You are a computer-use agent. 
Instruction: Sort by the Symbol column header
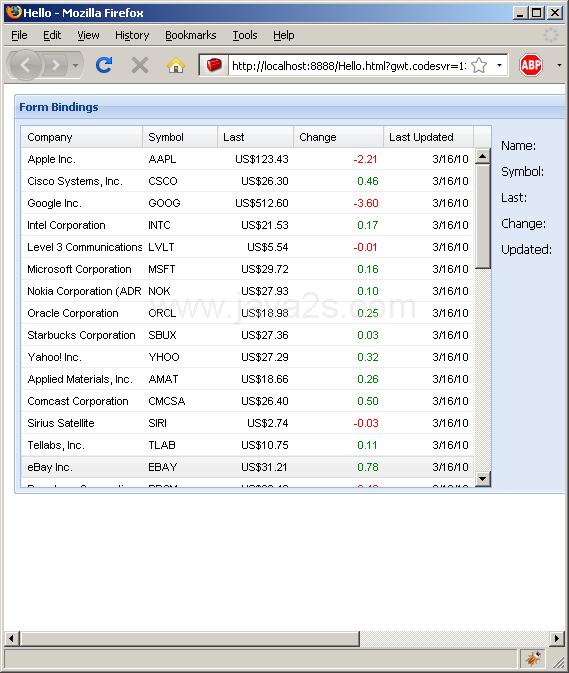[x=180, y=137]
